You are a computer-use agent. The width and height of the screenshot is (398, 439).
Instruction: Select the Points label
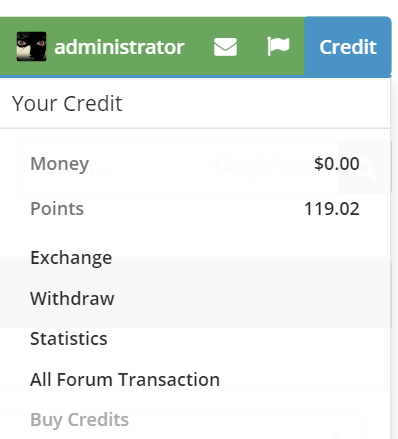(57, 209)
